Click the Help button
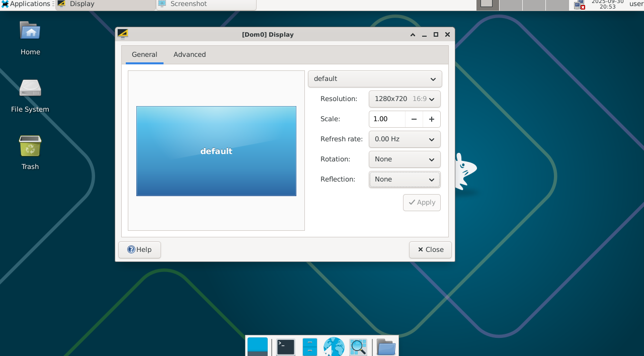The image size is (644, 356). (139, 250)
